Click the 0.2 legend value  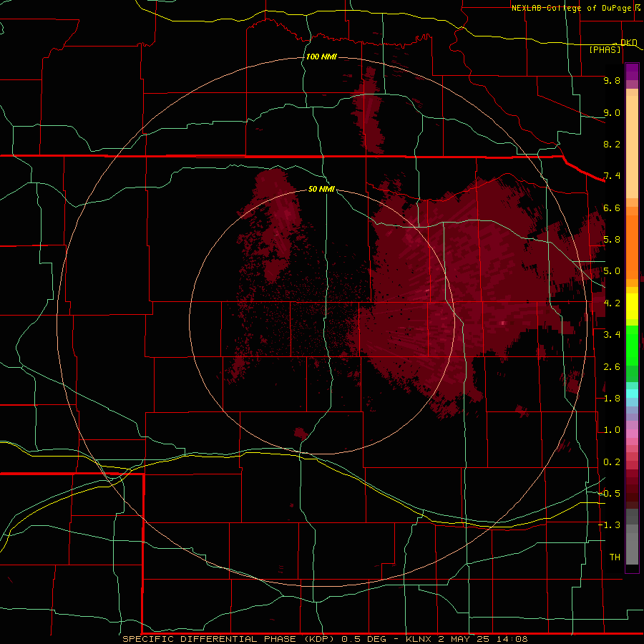click(612, 462)
